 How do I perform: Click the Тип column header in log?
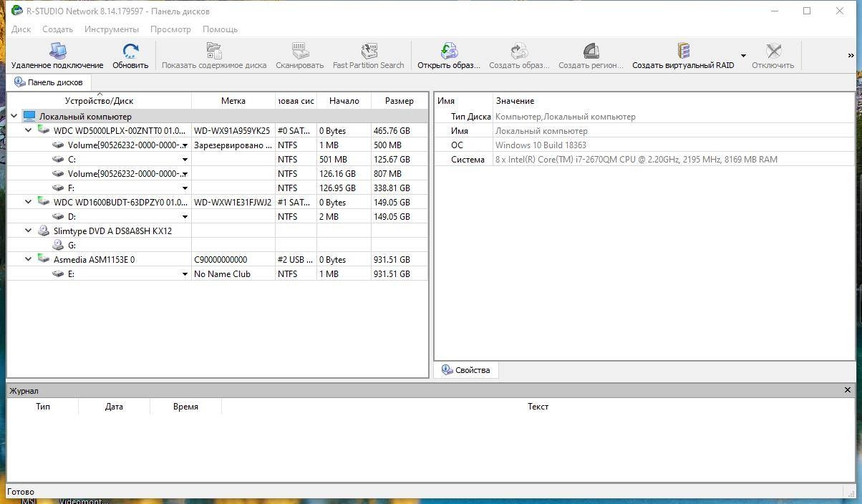tap(43, 407)
